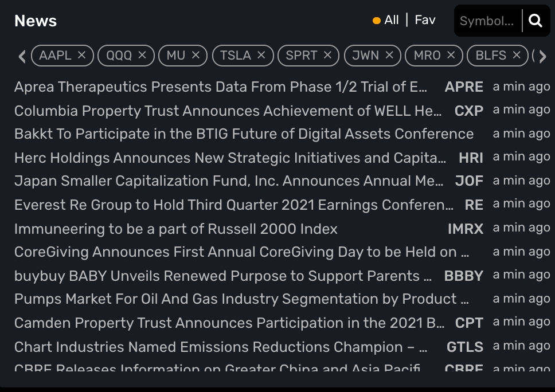555x392 pixels.
Task: Click the BBBY ticker symbol
Action: (463, 276)
